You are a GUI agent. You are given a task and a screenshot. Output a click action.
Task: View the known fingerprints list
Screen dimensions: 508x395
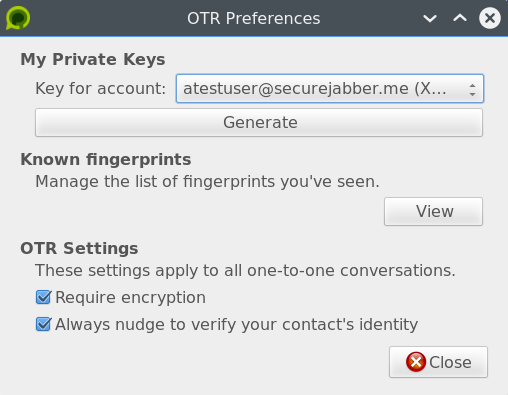[x=433, y=211]
